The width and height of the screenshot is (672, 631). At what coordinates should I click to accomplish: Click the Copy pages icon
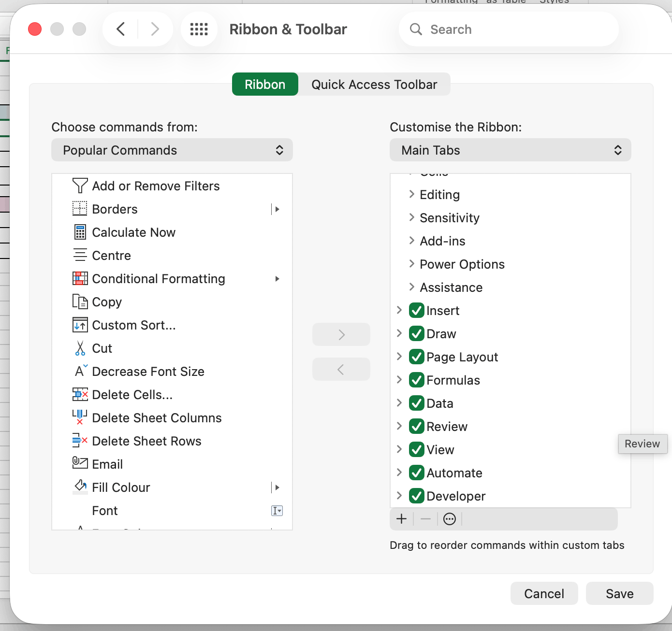(x=80, y=301)
